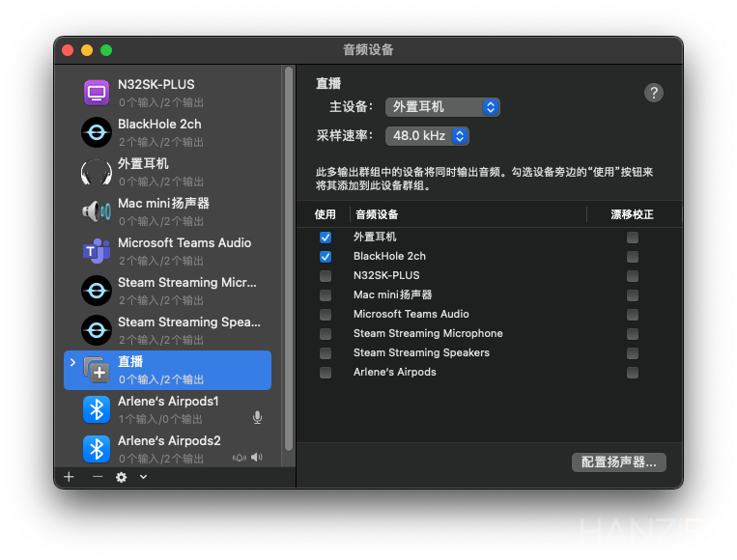The image size is (737, 560).
Task: Click the 音频设备 column header
Action: pyautogui.click(x=377, y=214)
